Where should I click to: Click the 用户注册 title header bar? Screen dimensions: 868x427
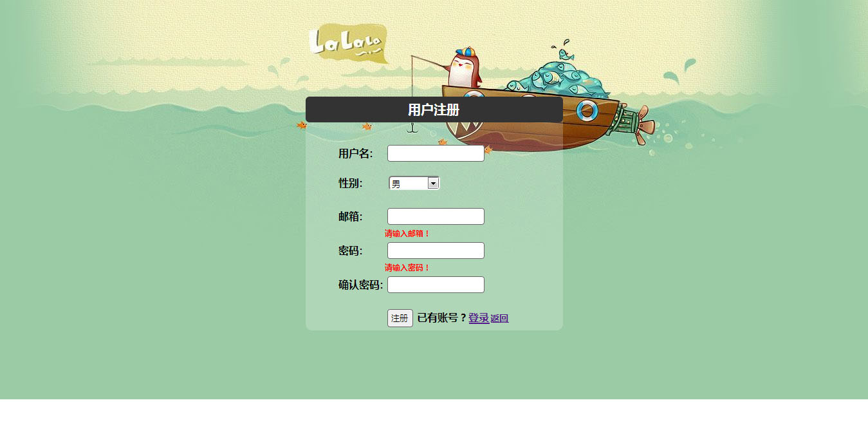click(434, 109)
